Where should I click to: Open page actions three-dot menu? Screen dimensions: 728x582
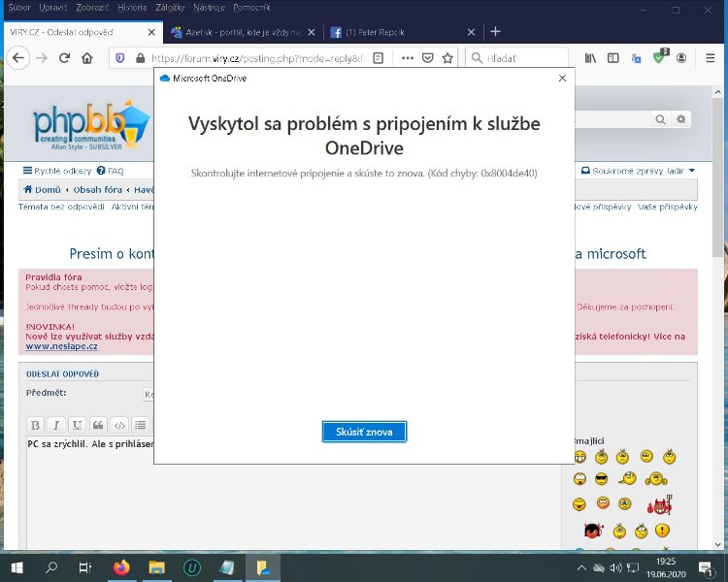(408, 58)
